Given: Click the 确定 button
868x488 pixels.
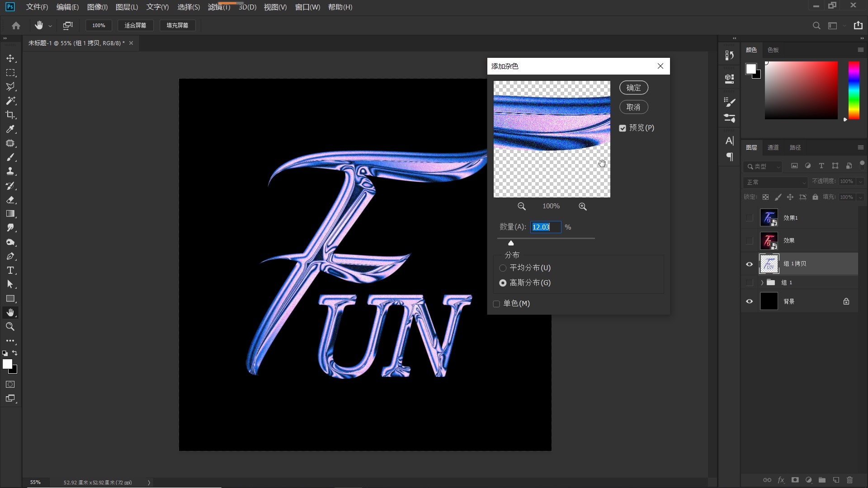Looking at the screenshot, I should [x=633, y=88].
